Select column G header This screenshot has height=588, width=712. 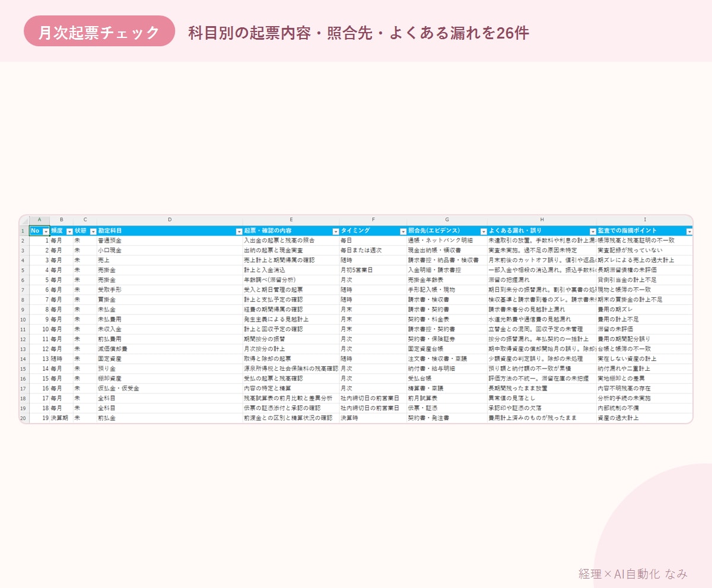[x=447, y=220]
